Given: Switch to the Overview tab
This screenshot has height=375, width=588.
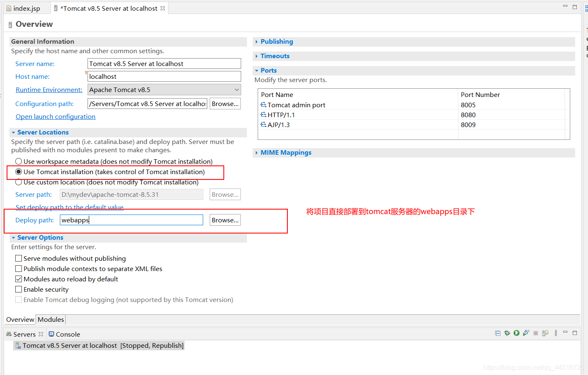Looking at the screenshot, I should [x=20, y=319].
